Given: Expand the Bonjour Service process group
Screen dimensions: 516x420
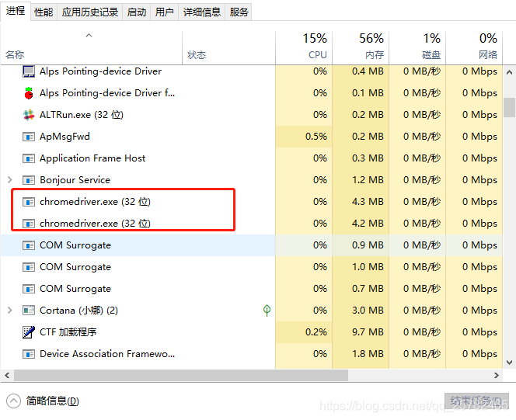Looking at the screenshot, I should (10, 180).
